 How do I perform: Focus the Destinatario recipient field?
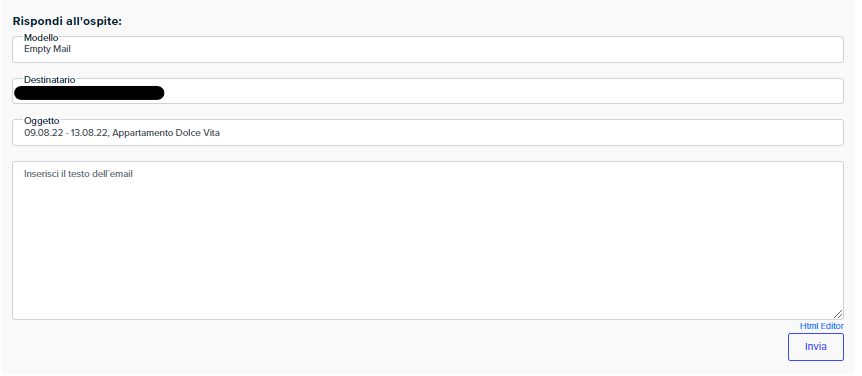pos(428,91)
